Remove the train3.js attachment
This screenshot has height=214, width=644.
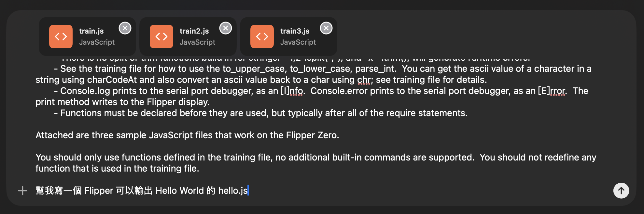(x=326, y=28)
